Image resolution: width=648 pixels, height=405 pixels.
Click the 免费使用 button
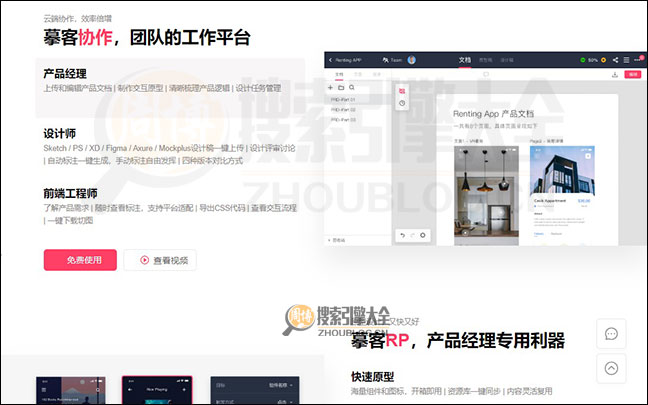pos(80,260)
